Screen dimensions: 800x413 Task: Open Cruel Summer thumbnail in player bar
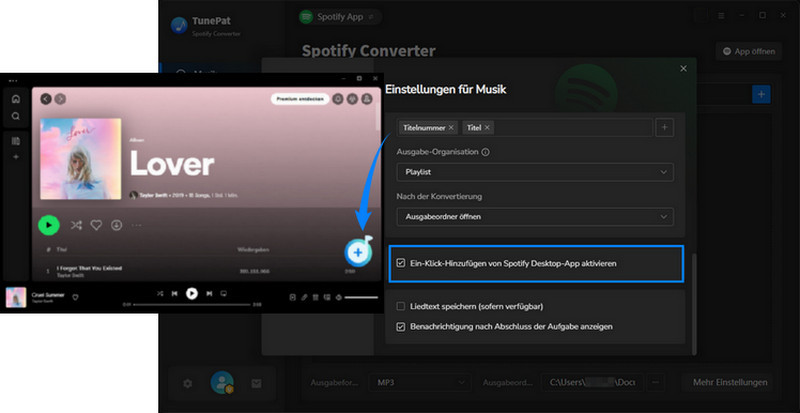click(x=16, y=298)
